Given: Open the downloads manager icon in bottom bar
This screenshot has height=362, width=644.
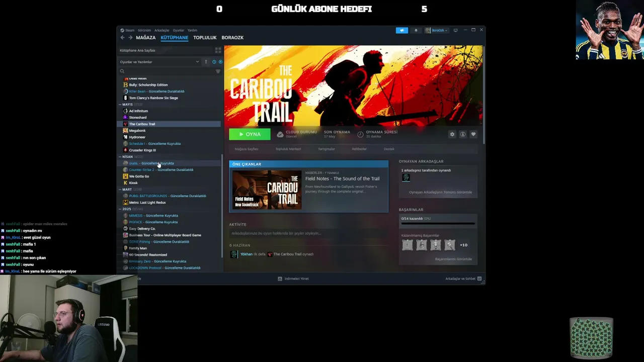Looking at the screenshot, I should click(x=280, y=279).
